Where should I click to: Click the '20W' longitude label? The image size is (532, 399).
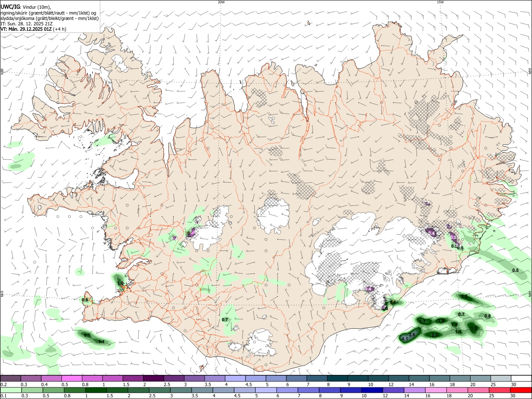click(221, 2)
